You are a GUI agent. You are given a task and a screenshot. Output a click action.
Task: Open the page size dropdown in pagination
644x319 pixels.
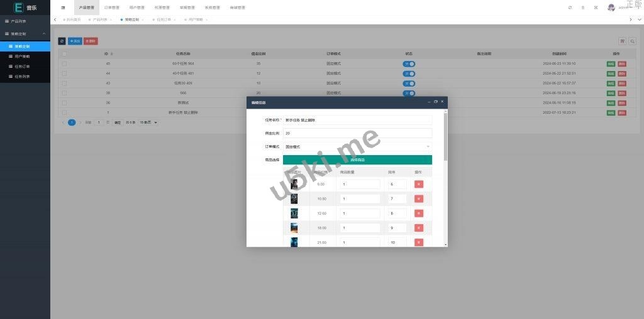(148, 122)
